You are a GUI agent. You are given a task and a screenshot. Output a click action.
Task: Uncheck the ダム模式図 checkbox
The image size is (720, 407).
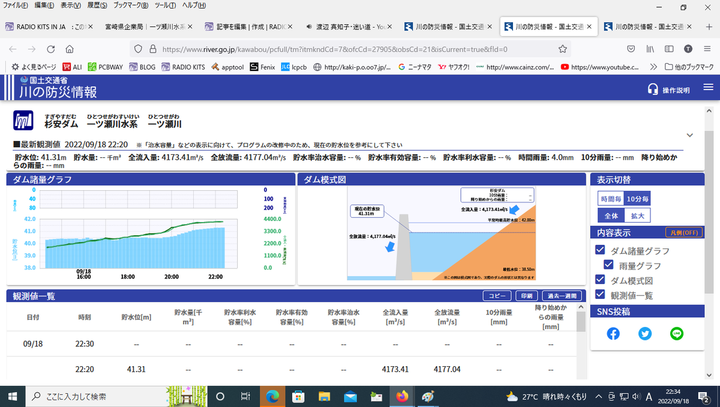point(600,280)
